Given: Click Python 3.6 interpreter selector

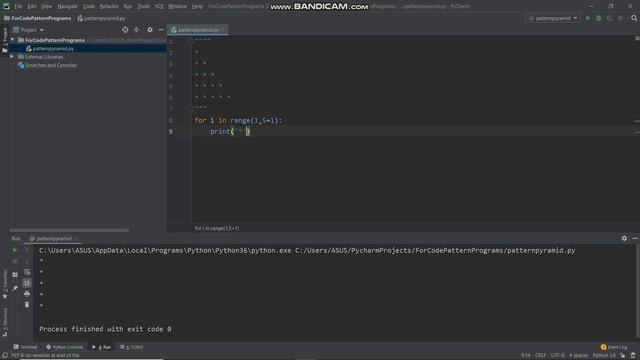Looking at the screenshot, I should pos(604,356).
